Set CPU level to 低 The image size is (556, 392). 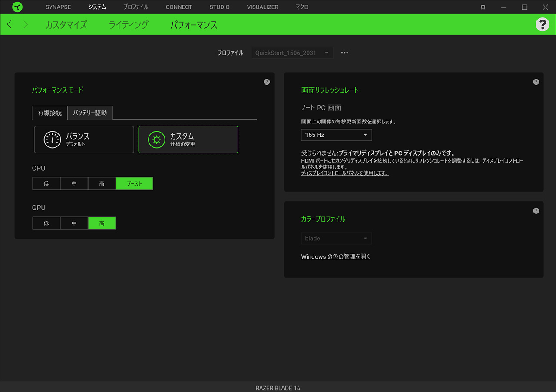point(46,184)
